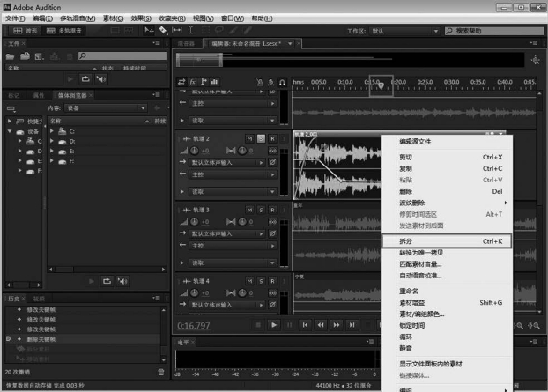Toggle loop playback in Files panel
Viewport: 548px width, 392px height.
84,78
